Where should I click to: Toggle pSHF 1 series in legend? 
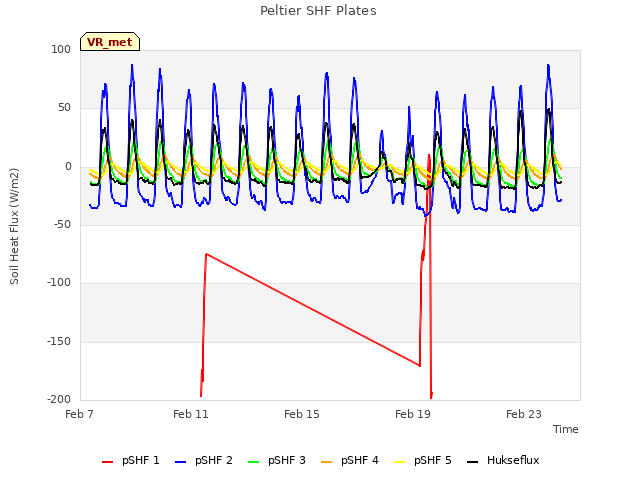point(131,460)
